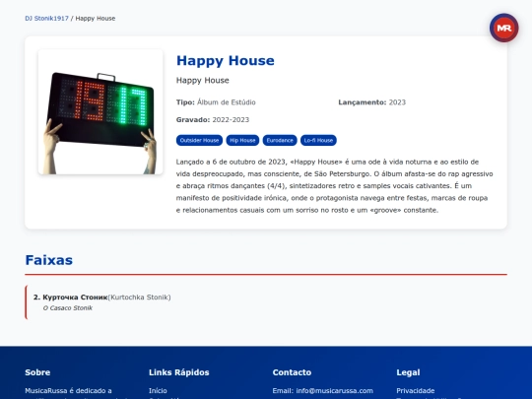Open track 2 Курточка Стоник
The image size is (532, 399).
coord(266,302)
